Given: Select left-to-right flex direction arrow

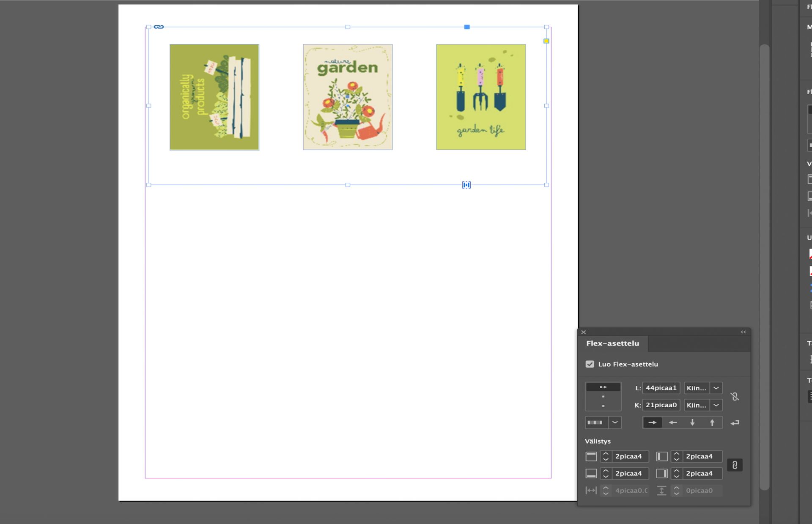Looking at the screenshot, I should pos(653,422).
